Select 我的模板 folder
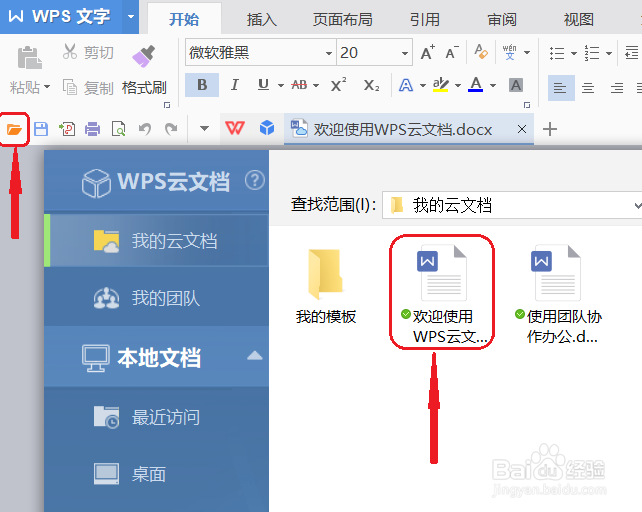The width and height of the screenshot is (642, 512). tap(326, 286)
